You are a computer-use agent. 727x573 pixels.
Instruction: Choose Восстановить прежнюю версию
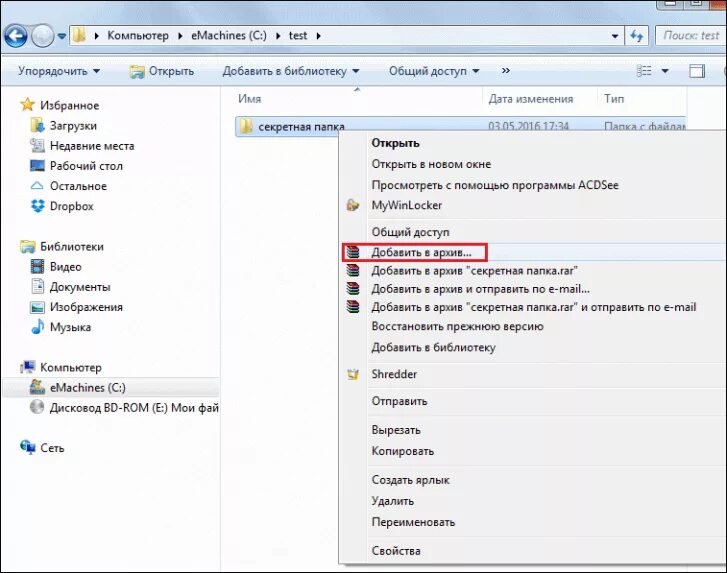(x=457, y=326)
